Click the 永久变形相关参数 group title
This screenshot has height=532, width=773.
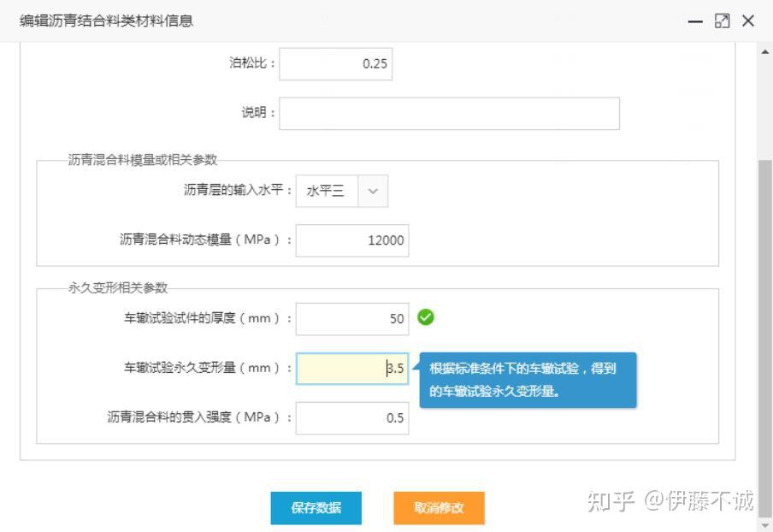tap(118, 288)
